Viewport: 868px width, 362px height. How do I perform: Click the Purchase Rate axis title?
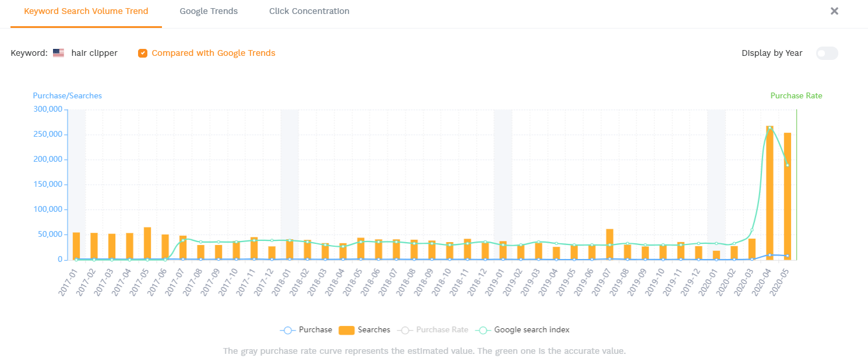click(796, 96)
